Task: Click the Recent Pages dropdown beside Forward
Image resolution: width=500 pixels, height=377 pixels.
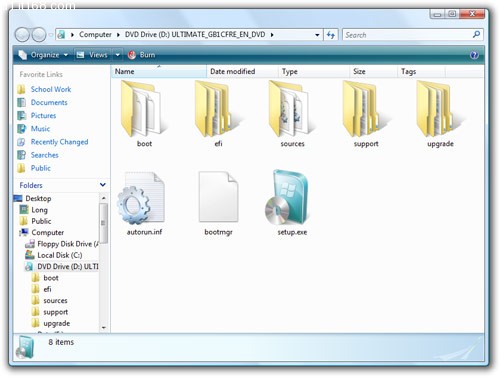Action: 50,35
